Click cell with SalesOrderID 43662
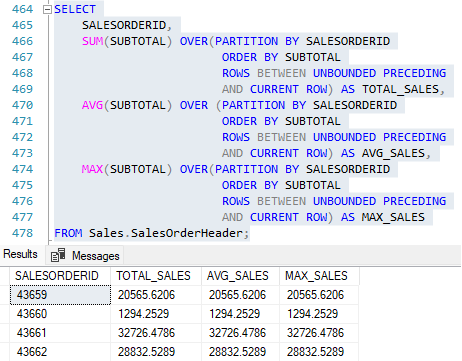The image size is (462, 361). click(60, 352)
